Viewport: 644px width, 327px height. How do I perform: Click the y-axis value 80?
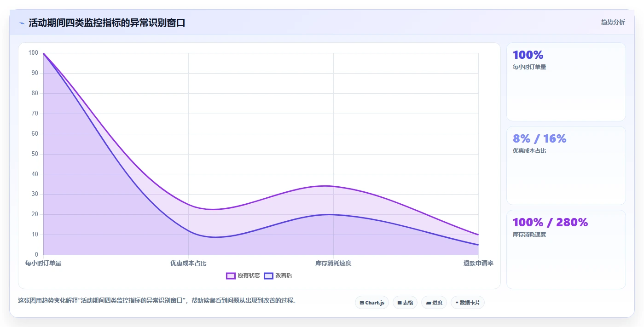pos(35,93)
